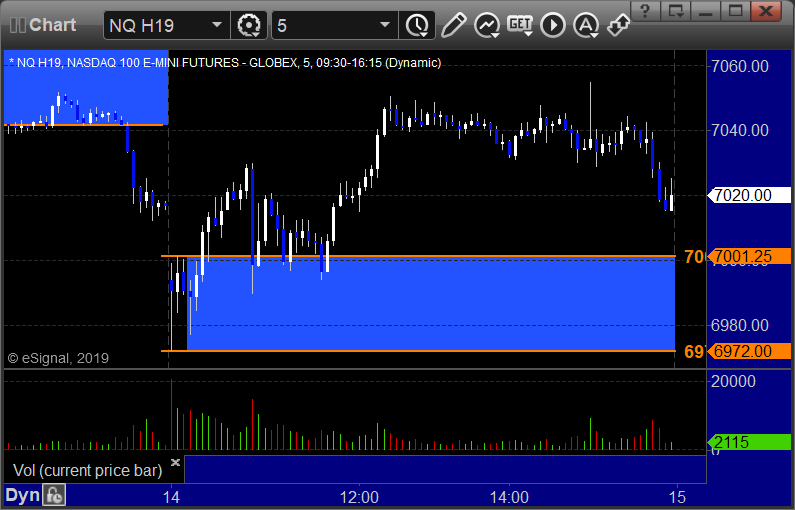The height and width of the screenshot is (510, 795).
Task: Click the 14 date axis label
Action: click(171, 497)
